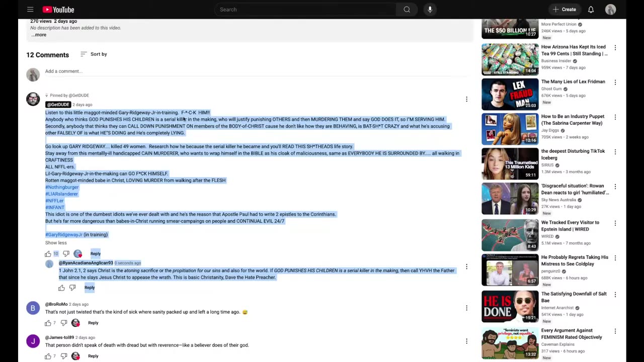Screen dimensions: 644x362
Task: Open the @BroRoMo channel link
Action: pyautogui.click(x=56, y=304)
